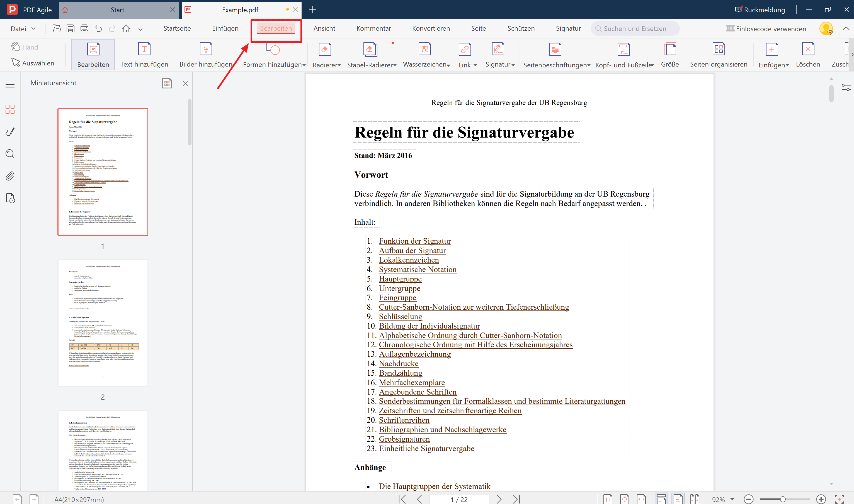Image resolution: width=854 pixels, height=504 pixels.
Task: Open the Ansicht tab
Action: point(324,28)
